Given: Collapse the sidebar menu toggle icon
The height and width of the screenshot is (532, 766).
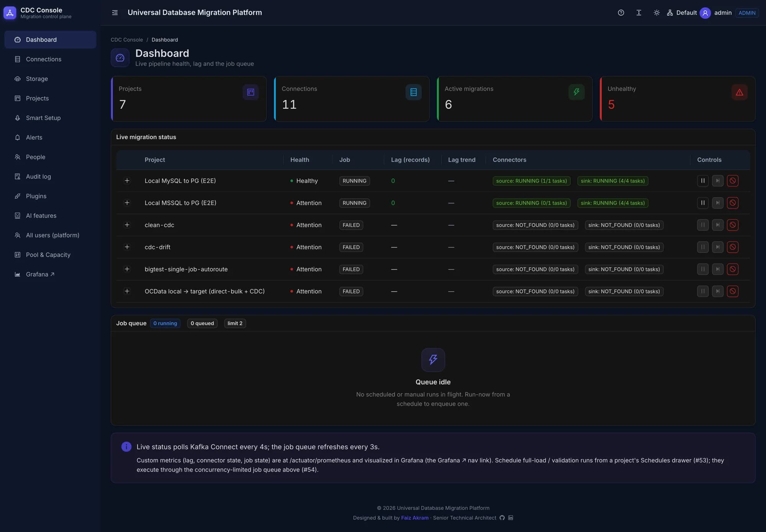Looking at the screenshot, I should (115, 13).
